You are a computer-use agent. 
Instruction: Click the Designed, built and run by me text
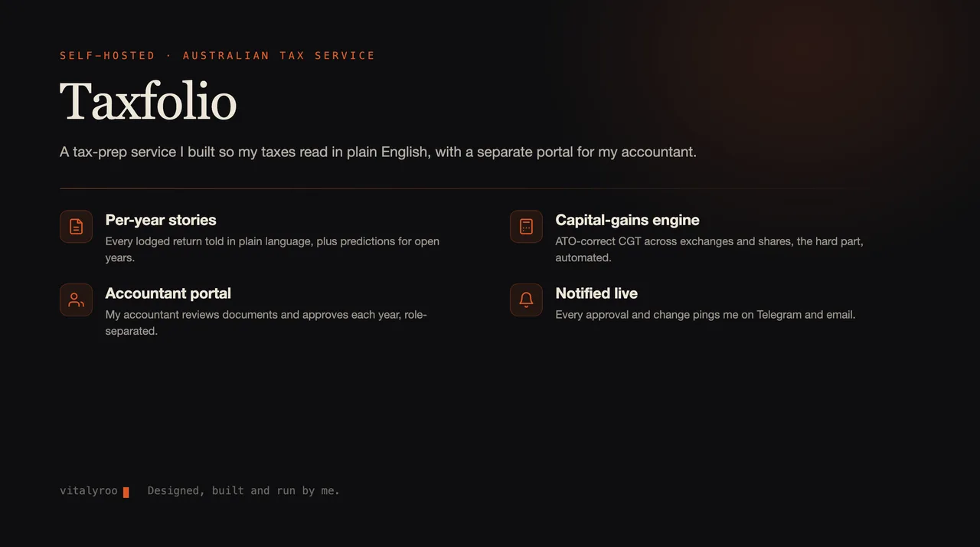(243, 490)
